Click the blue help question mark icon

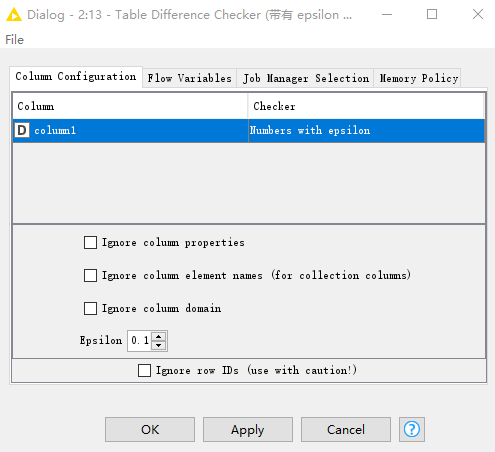[x=412, y=429]
